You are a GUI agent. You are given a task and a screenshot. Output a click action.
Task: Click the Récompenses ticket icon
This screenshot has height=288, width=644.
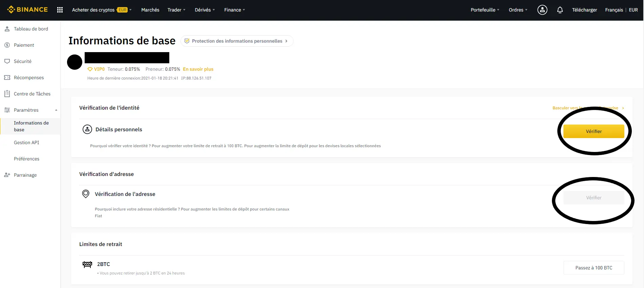coord(7,77)
